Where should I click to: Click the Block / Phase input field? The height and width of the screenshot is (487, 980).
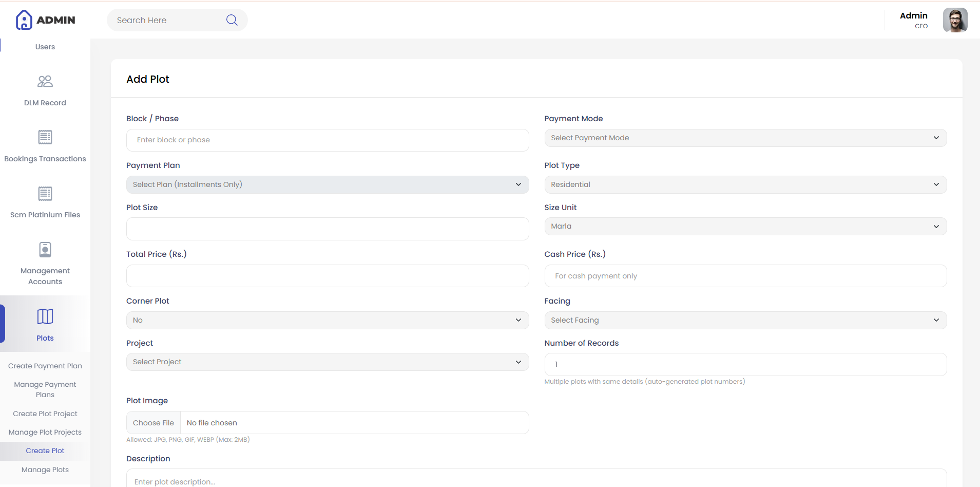click(x=328, y=140)
